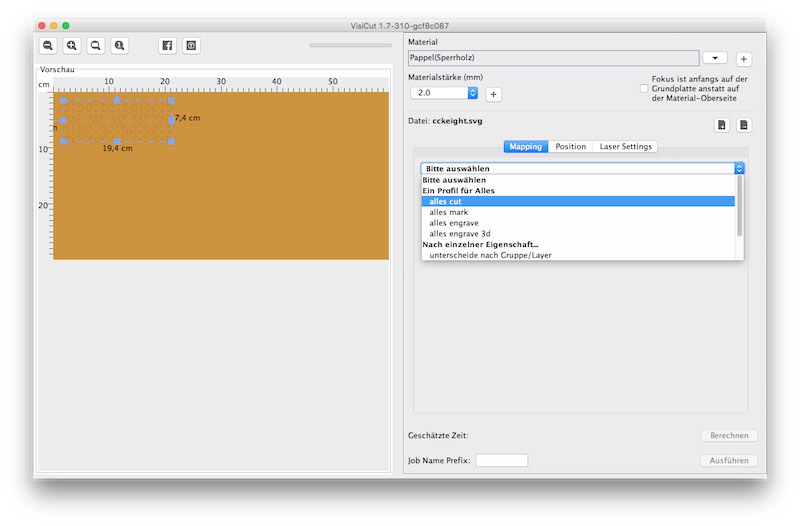Enable the 'Fokus ist anfangs auf der Grundplatte' checkbox
Viewport: 800px width, 526px height.
644,88
